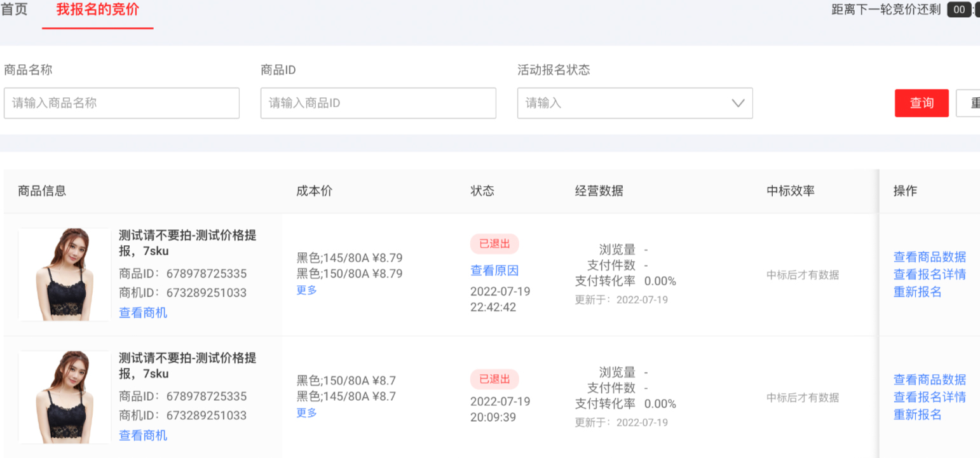The image size is (980, 458).
Task: Click 重新报名 in second row
Action: (917, 415)
